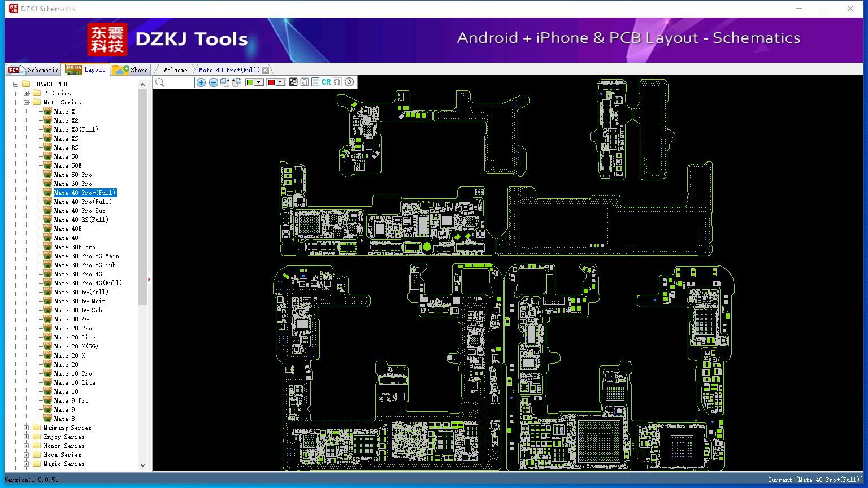Click the Version:1.0.0.51 status text
Image resolution: width=868 pixels, height=488 pixels.
pos(31,480)
